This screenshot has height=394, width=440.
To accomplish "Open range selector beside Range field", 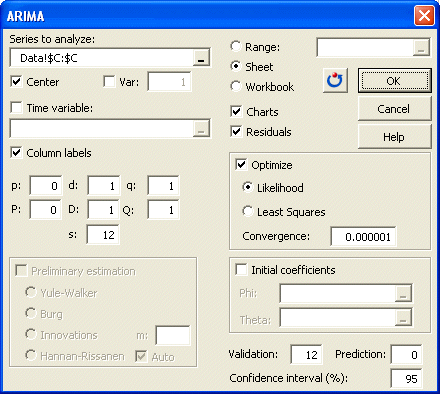I will point(421,47).
